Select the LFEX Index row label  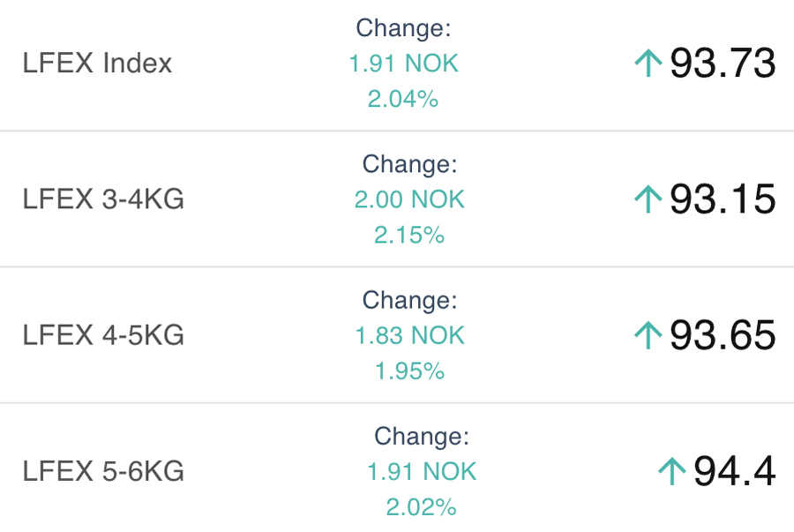coord(98,64)
